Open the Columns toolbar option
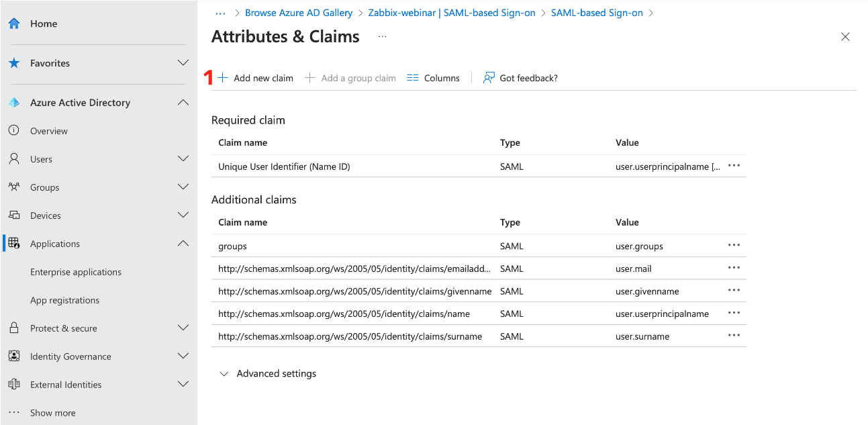This screenshot has width=868, height=425. tap(433, 77)
